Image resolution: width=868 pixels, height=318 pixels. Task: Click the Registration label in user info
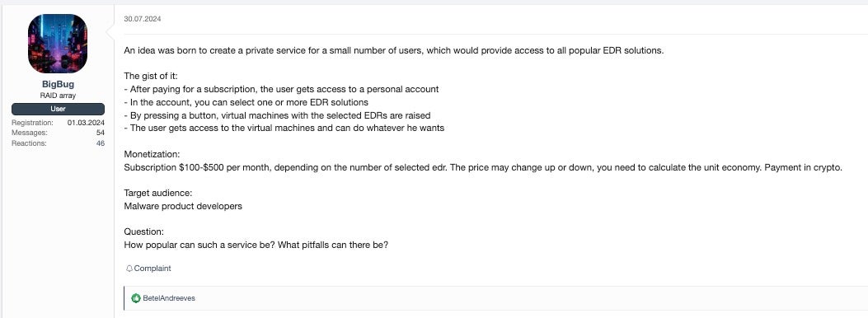click(x=32, y=123)
